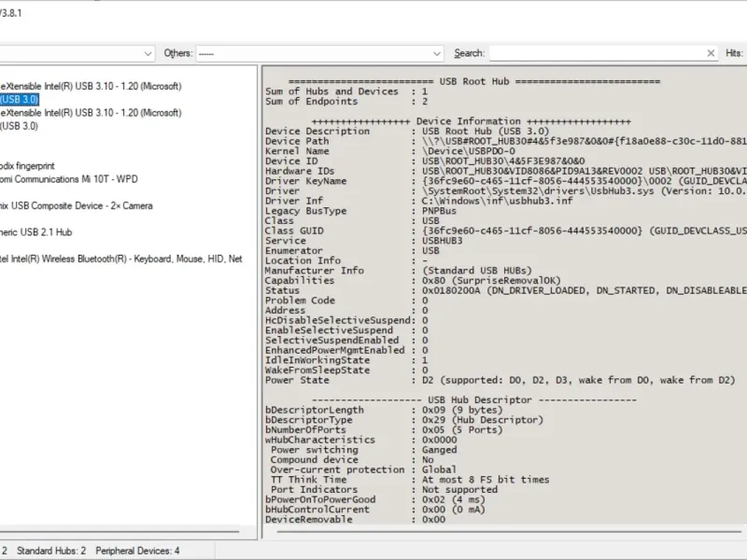This screenshot has height=560, width=747.
Task: Select first eXtensible Intel USB 3.10 controller
Action: click(x=91, y=86)
